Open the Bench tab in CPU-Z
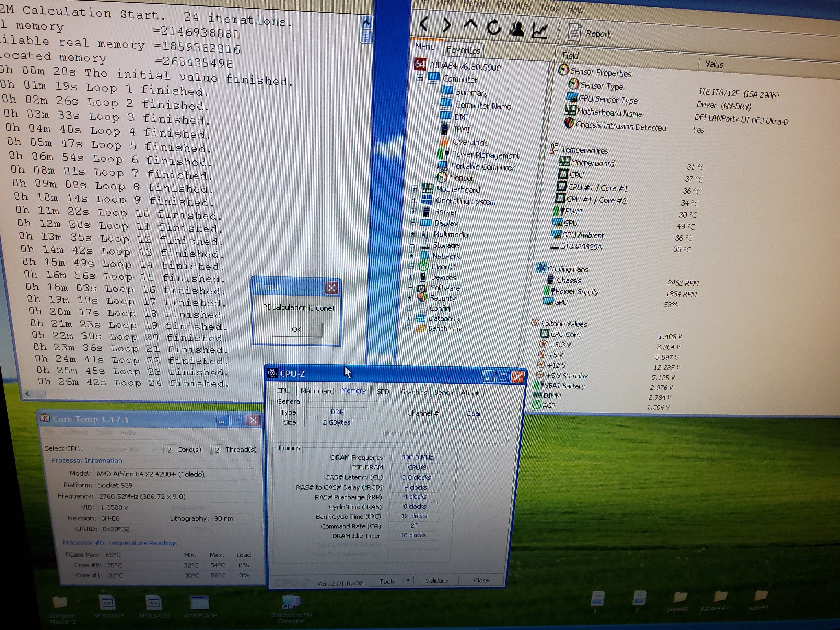Viewport: 840px width, 630px height. coord(444,392)
